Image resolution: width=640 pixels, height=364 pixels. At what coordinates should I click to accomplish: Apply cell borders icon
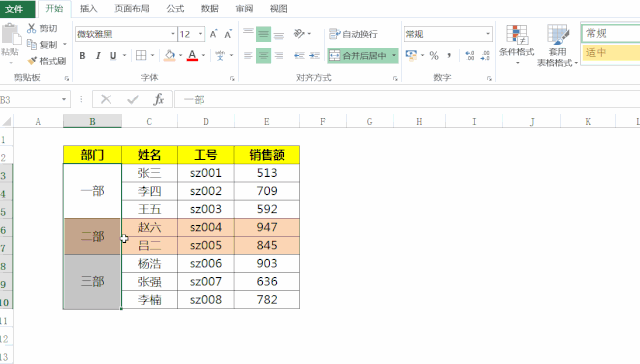point(141,55)
